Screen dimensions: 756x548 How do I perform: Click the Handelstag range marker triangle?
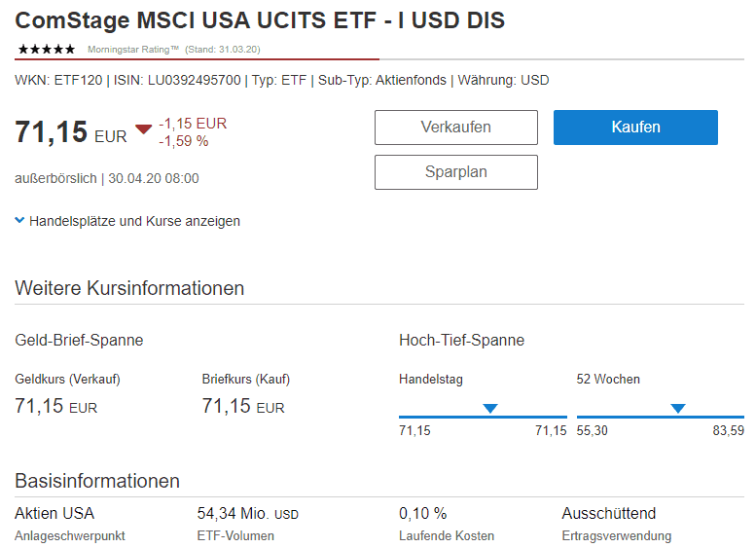490,409
